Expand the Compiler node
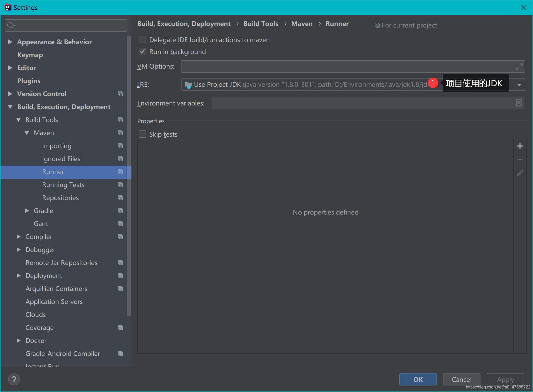Screen dimensions: 533x392 point(18,237)
